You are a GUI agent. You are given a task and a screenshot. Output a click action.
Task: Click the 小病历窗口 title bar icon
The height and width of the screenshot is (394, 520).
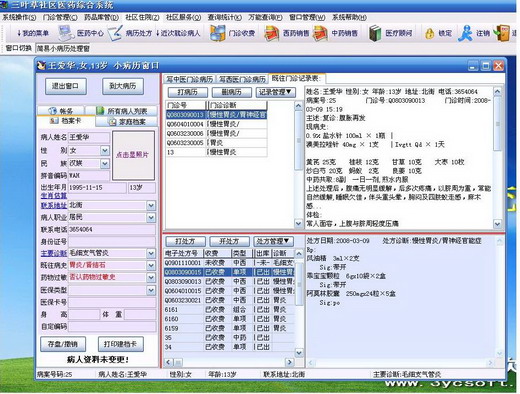click(x=41, y=66)
